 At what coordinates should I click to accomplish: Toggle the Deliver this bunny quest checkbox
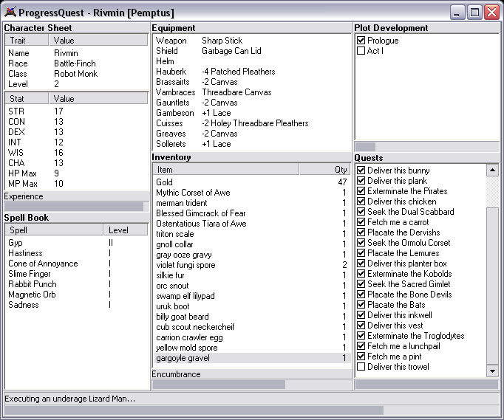pos(361,171)
